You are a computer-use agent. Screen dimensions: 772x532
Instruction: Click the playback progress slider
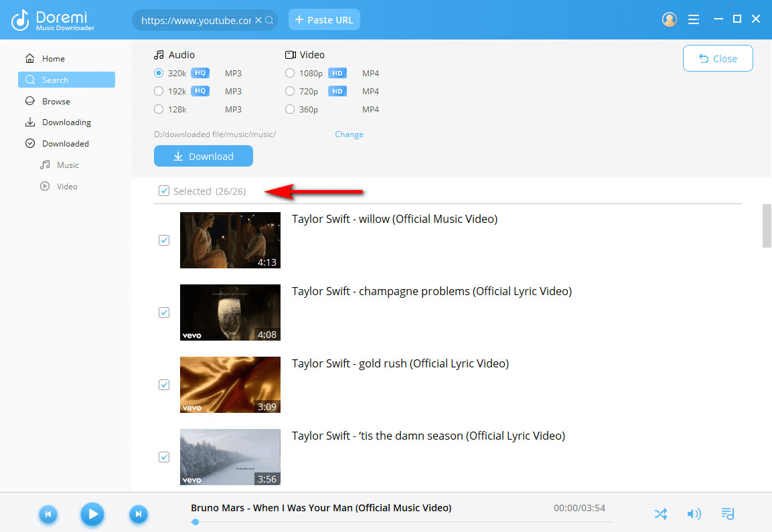point(402,521)
